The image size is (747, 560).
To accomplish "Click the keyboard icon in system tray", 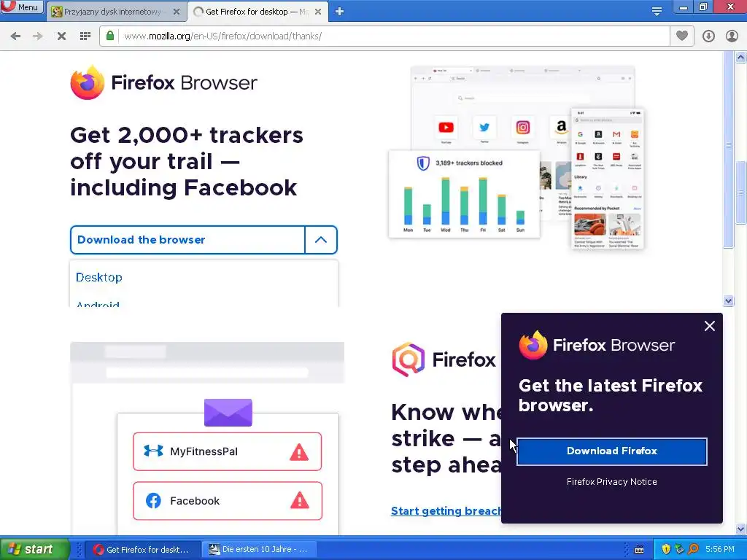I will (639, 550).
